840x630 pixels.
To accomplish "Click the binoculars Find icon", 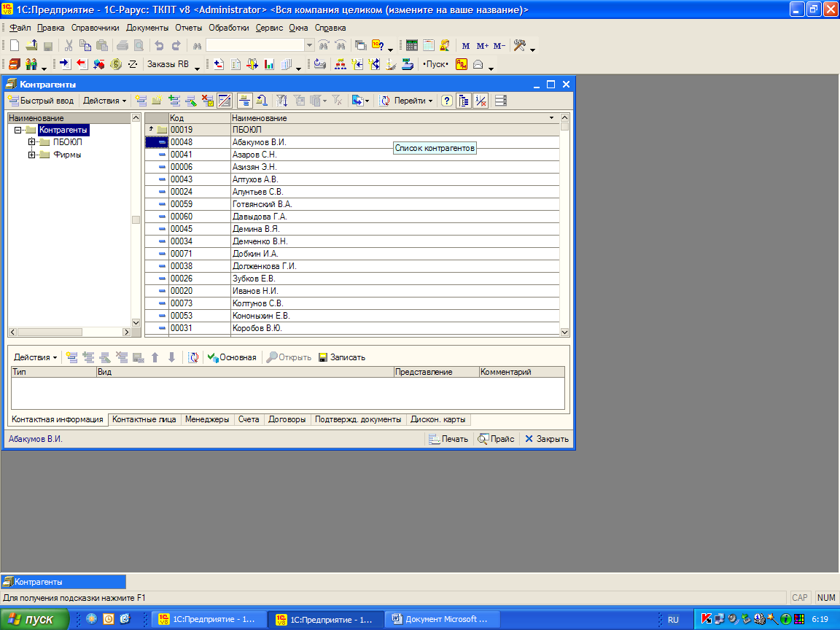I will (197, 46).
